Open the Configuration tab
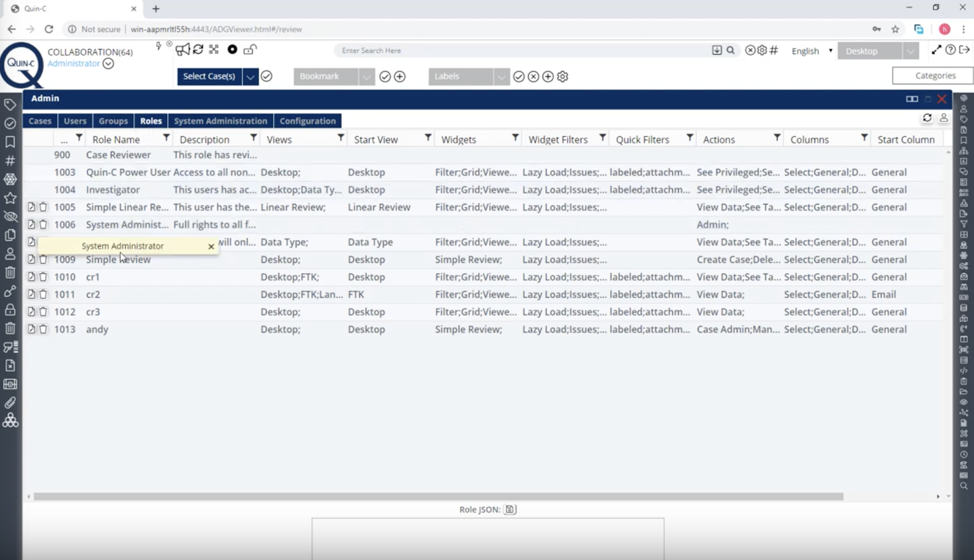 pos(308,121)
